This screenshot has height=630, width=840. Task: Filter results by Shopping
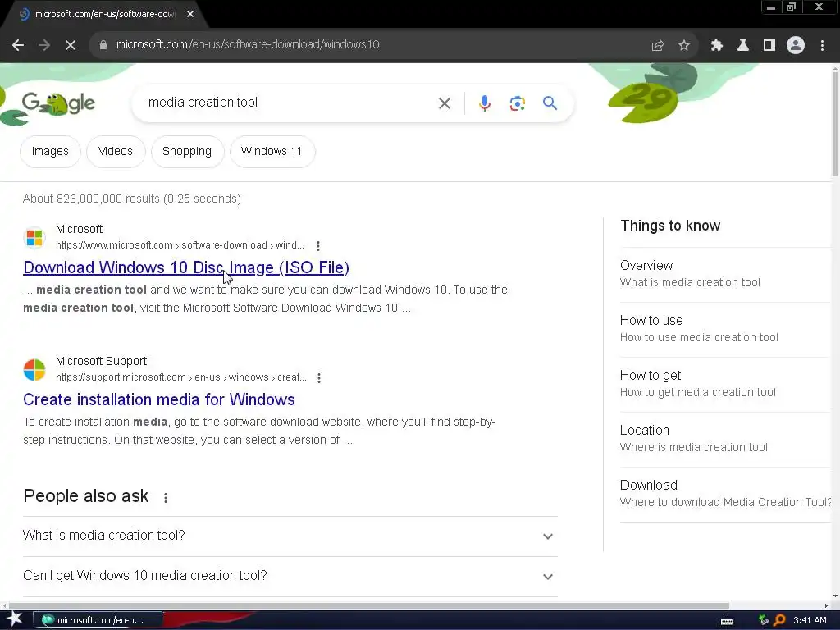click(x=187, y=152)
